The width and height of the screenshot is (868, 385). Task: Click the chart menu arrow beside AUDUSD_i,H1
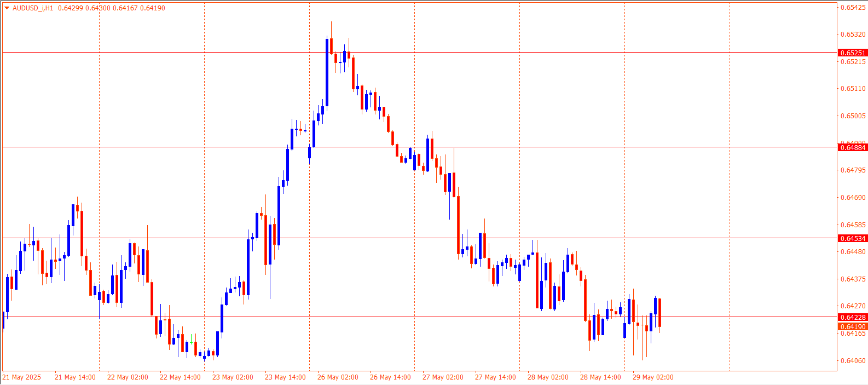click(7, 8)
